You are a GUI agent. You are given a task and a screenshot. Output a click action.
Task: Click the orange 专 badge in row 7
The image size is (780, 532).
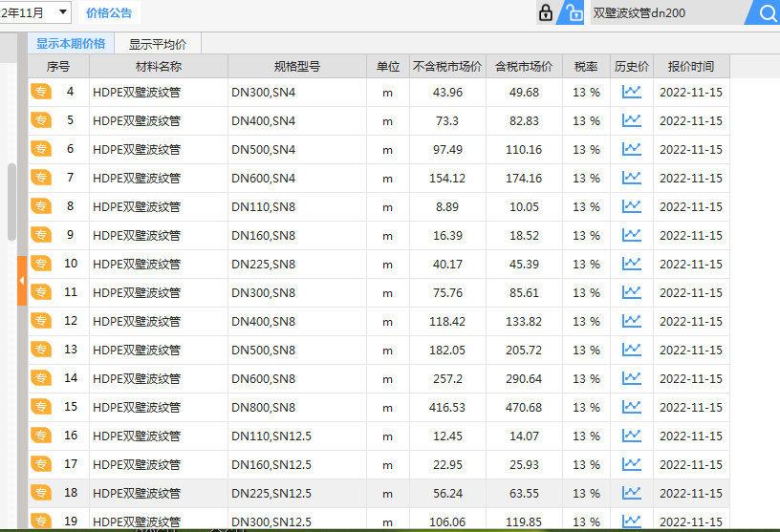click(x=41, y=178)
